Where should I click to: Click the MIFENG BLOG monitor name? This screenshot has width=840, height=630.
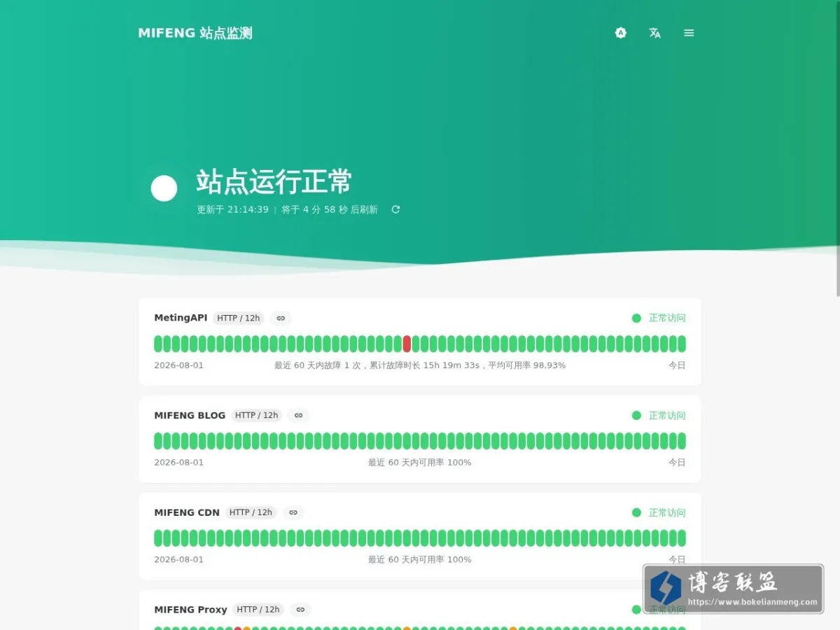(190, 415)
